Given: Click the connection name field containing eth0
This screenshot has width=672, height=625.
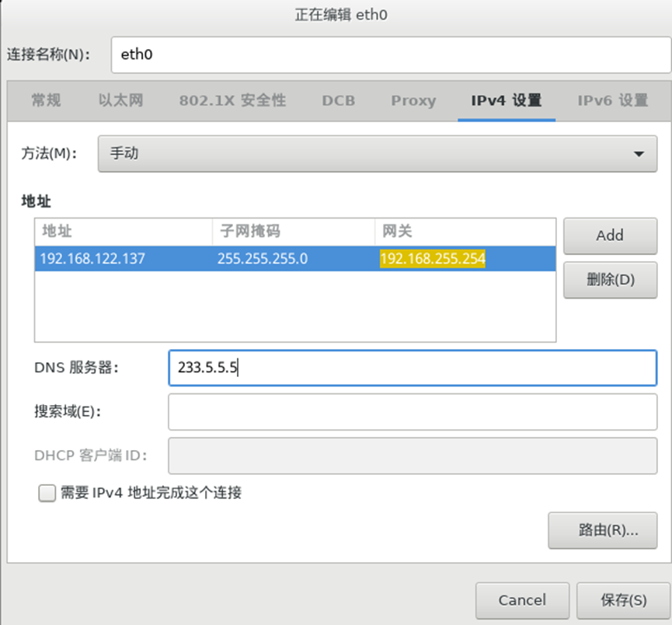Looking at the screenshot, I should [391, 54].
